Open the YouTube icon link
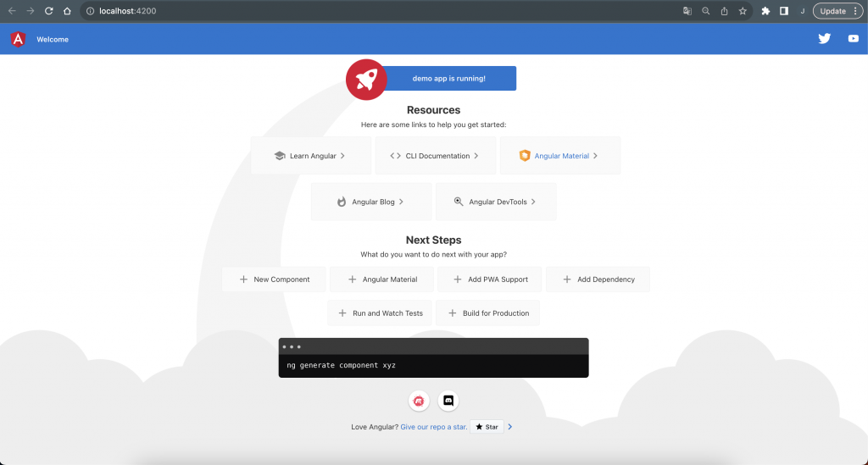 [853, 39]
